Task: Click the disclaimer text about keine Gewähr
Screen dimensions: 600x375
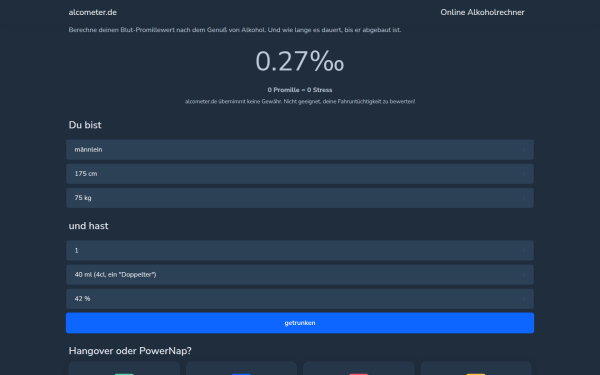Action: 300,101
